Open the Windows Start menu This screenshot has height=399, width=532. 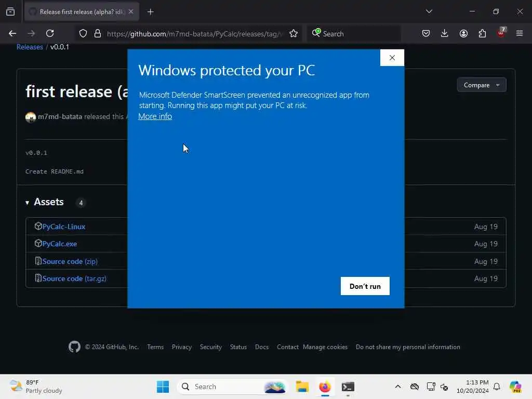(163, 387)
